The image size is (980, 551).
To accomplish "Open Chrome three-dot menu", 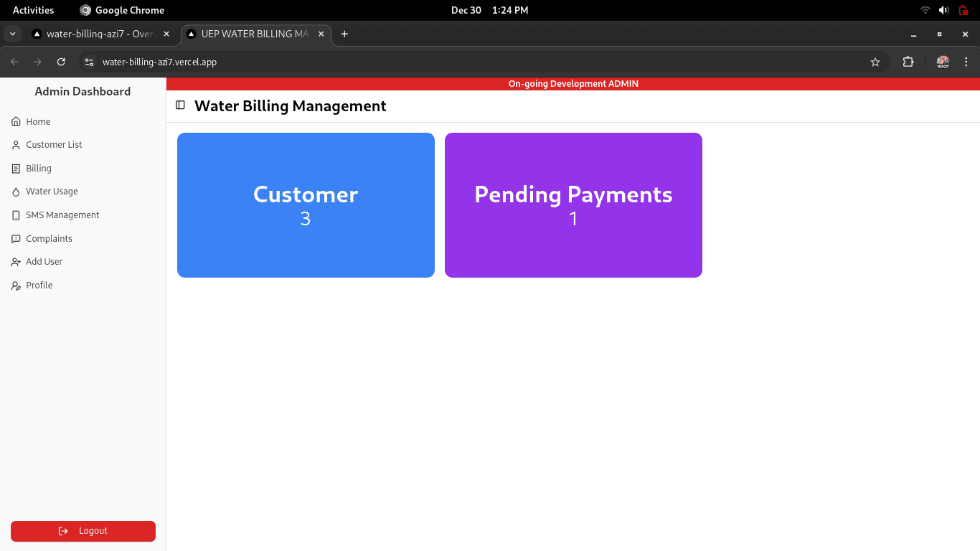I will [966, 62].
